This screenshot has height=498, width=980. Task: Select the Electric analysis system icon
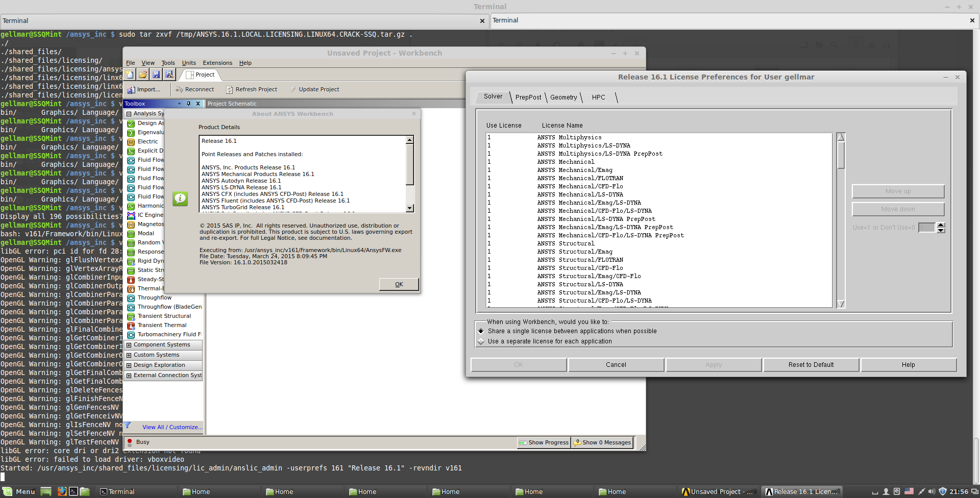point(131,142)
